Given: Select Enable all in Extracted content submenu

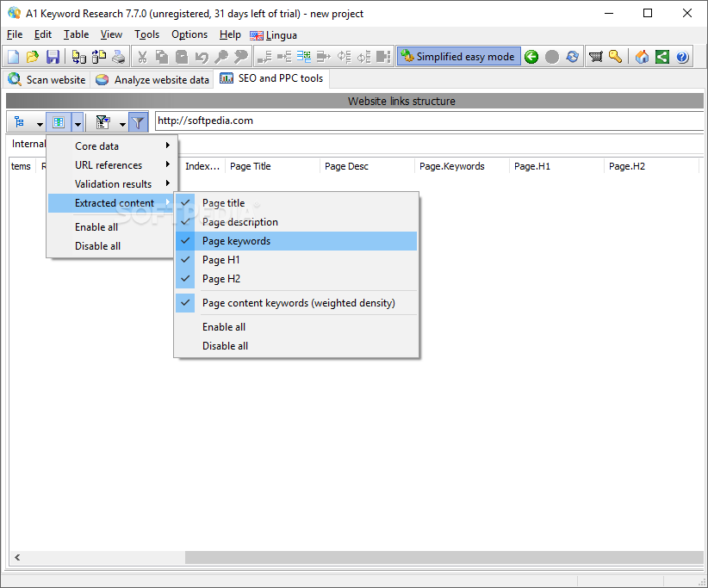Looking at the screenshot, I should 295,327.
